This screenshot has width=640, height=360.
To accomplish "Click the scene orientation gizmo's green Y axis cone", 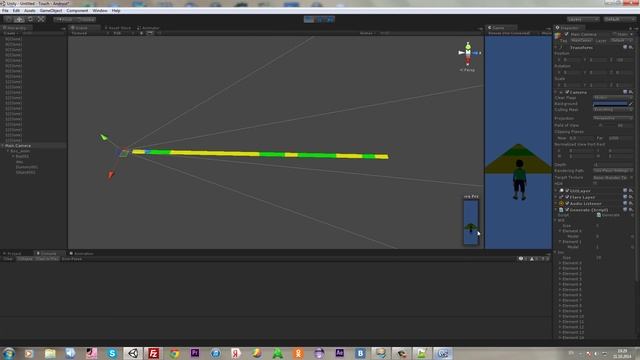I will pyautogui.click(x=468, y=46).
